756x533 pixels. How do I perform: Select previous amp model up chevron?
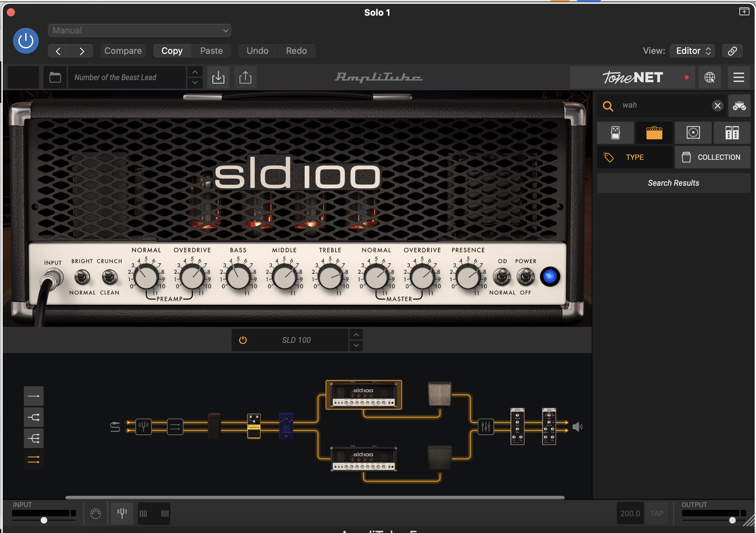[x=356, y=335]
